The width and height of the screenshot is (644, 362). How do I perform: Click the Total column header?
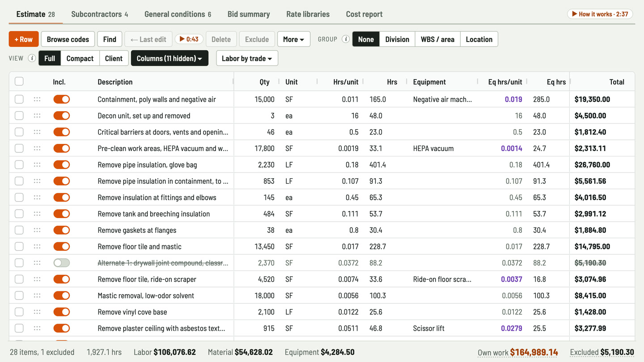(x=617, y=82)
